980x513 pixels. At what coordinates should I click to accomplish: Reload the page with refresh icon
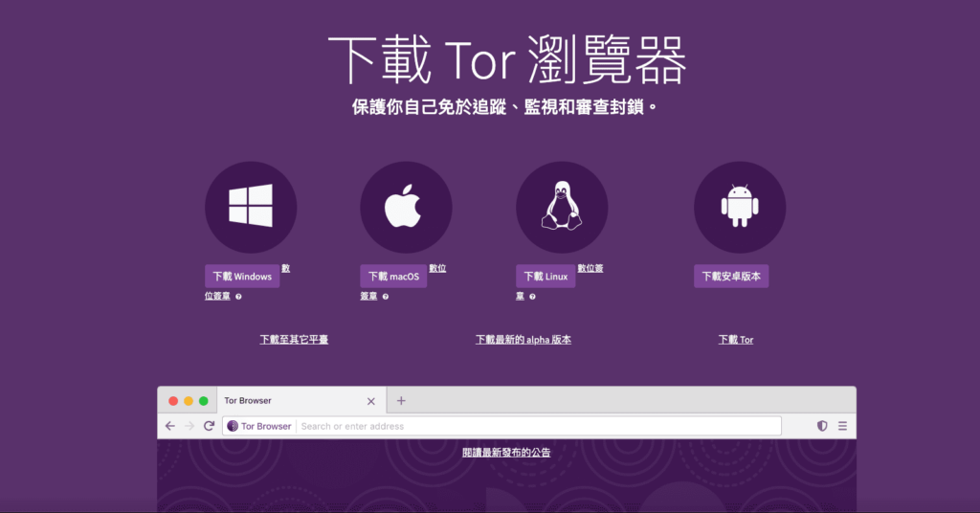tap(210, 426)
